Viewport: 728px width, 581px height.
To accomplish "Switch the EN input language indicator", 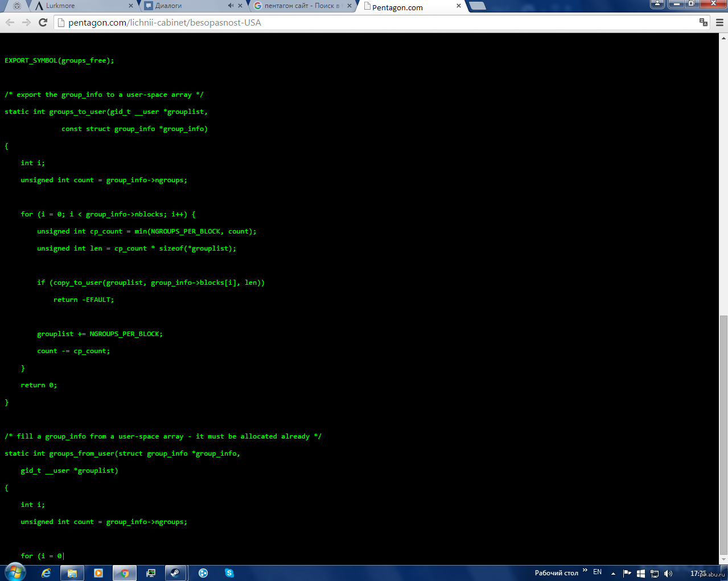I will click(597, 572).
